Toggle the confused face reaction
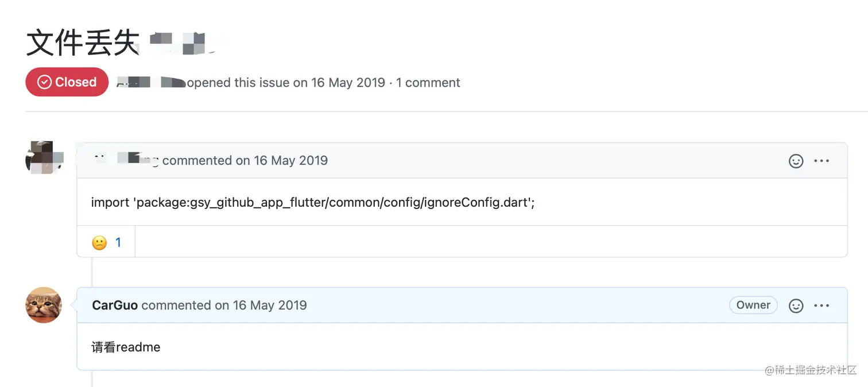The width and height of the screenshot is (868, 387). coord(106,242)
